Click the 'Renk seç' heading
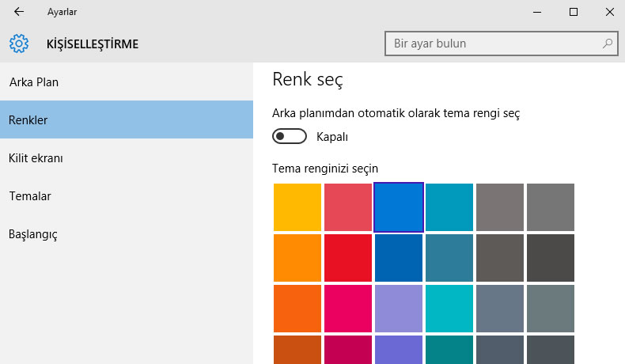Screen dimensions: 625x364 pos(307,79)
